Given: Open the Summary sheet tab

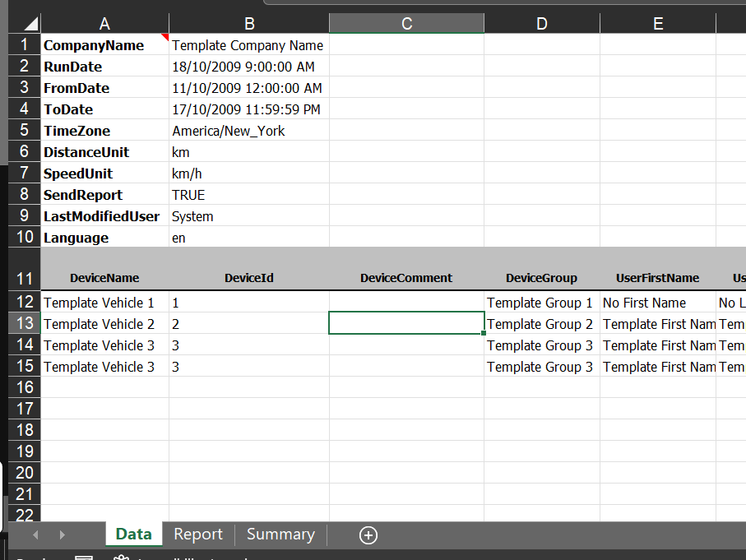Looking at the screenshot, I should pos(280,535).
